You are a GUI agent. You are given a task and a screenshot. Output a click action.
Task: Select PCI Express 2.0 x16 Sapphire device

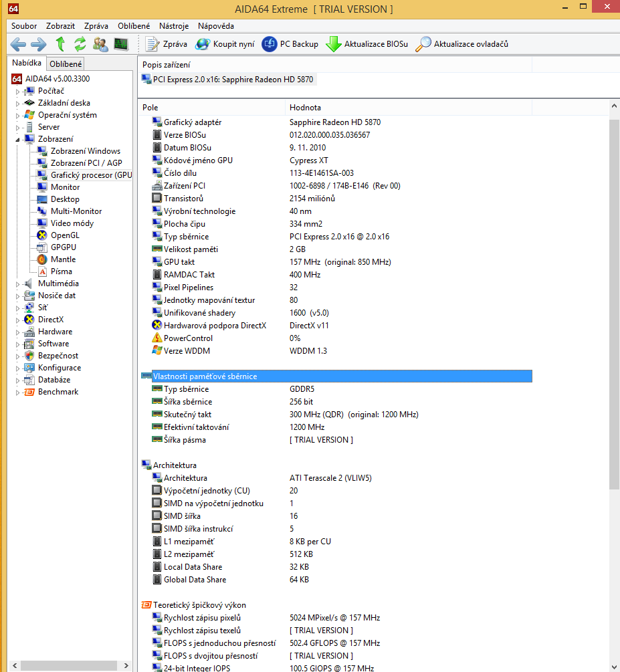click(x=229, y=80)
